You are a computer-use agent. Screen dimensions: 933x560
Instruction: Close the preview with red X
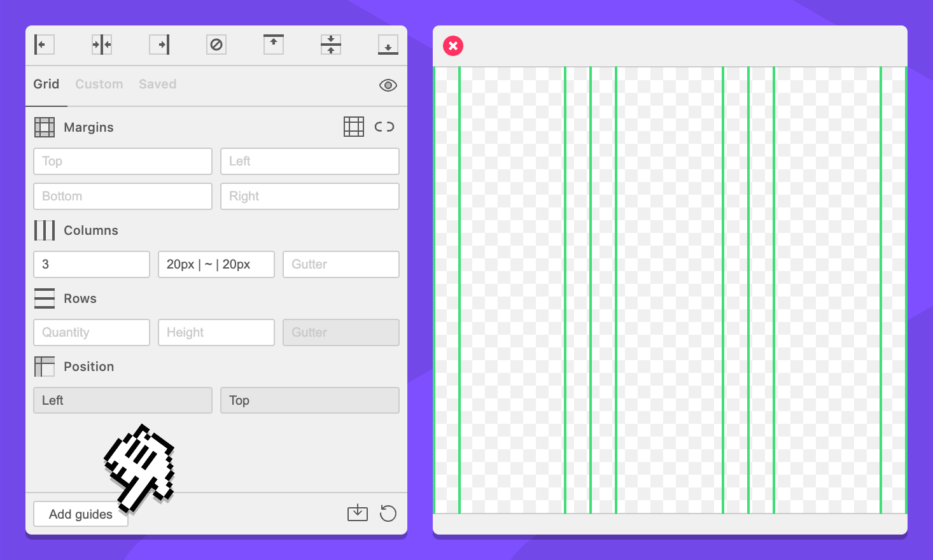point(453,46)
